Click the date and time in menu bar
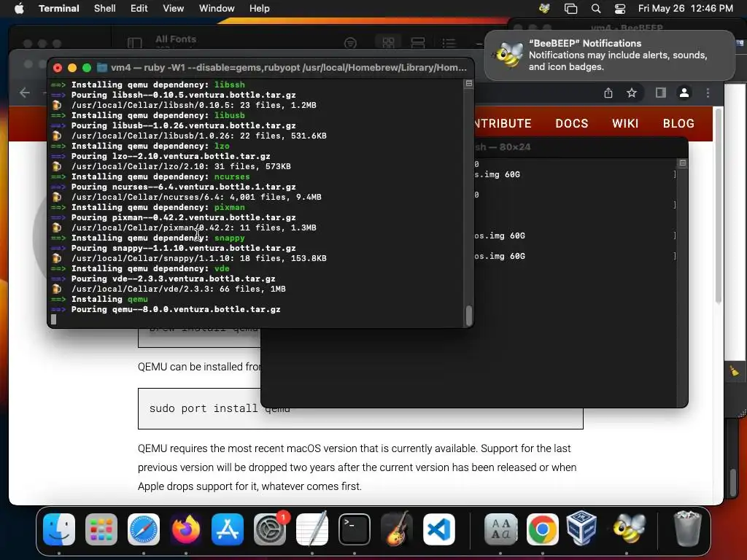The height and width of the screenshot is (560, 747). point(685,8)
